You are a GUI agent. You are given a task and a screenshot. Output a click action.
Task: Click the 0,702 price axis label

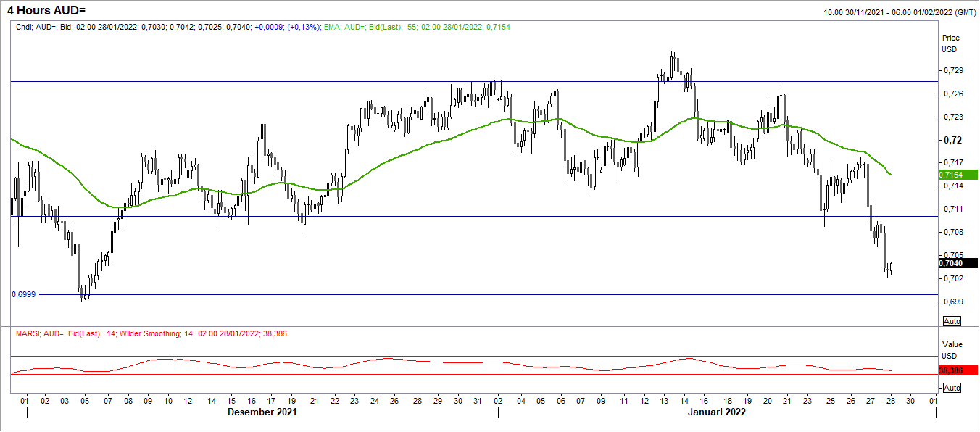click(953, 278)
